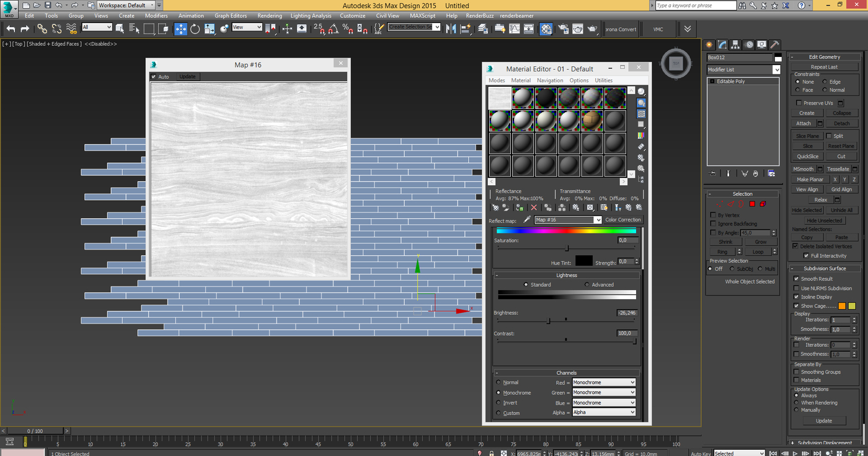Screen dimensions: 868x456
Task: Select the Select and Move tool
Action: pos(180,29)
